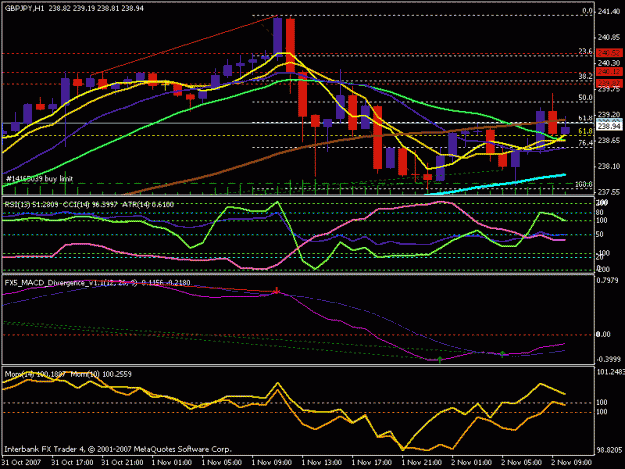Click the 238.10 price scale value

point(608,166)
